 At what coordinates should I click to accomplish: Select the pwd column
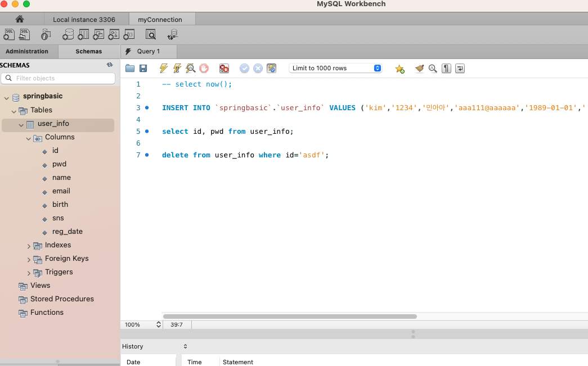pyautogui.click(x=59, y=164)
